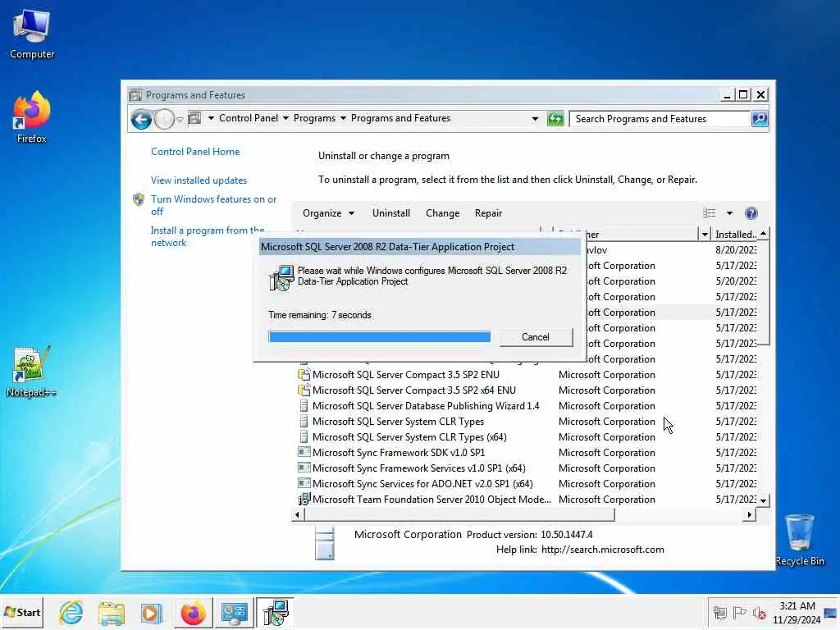Launch Windows Media Player from taskbar

click(151, 612)
